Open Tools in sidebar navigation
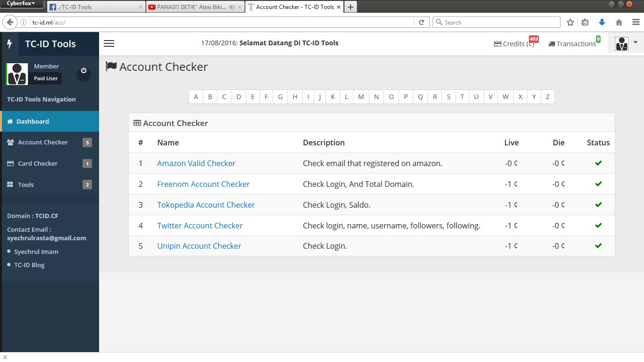This screenshot has width=644, height=362. coord(50,185)
